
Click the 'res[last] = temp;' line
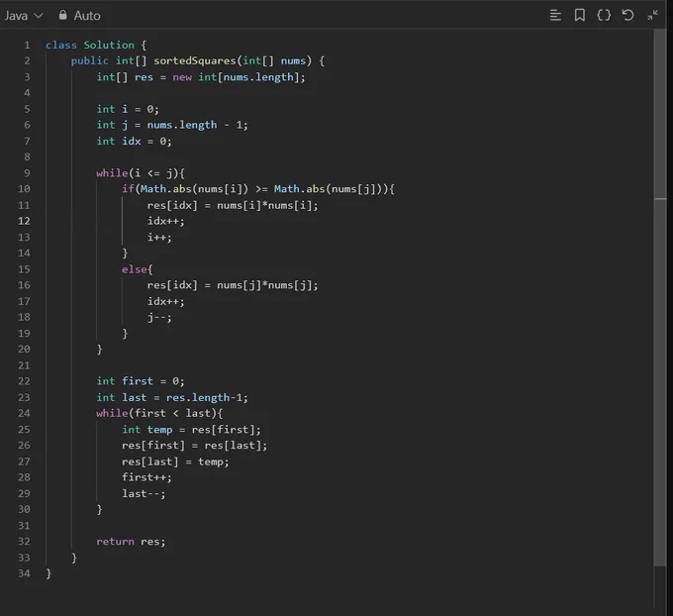(175, 462)
